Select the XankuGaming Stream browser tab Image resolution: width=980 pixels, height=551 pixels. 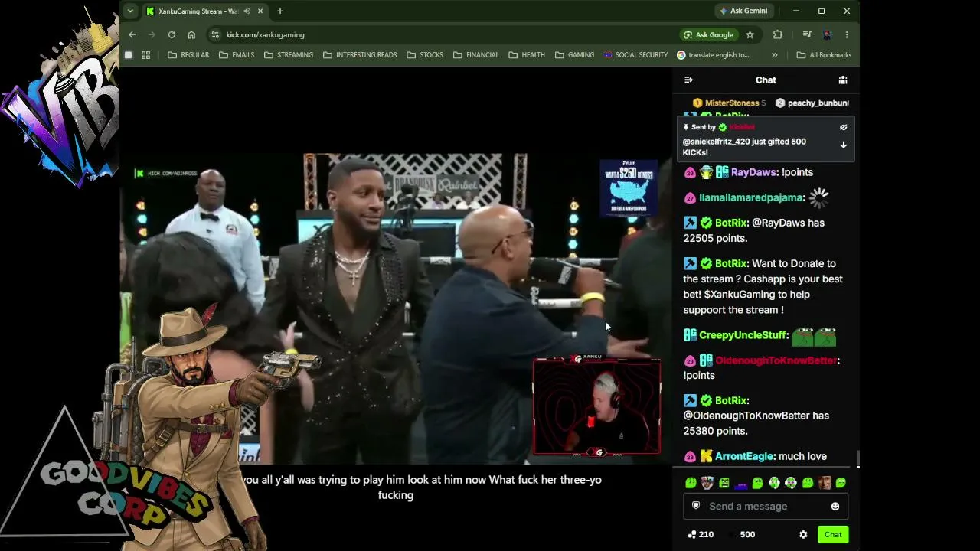[198, 11]
